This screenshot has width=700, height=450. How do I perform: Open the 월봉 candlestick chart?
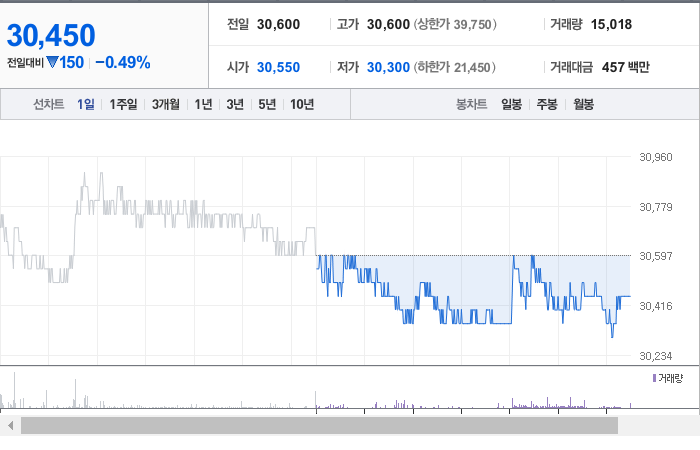pos(583,104)
